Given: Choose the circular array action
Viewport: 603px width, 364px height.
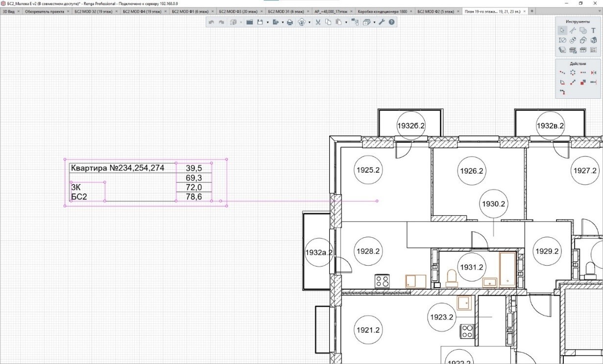Looking at the screenshot, I should click(573, 72).
